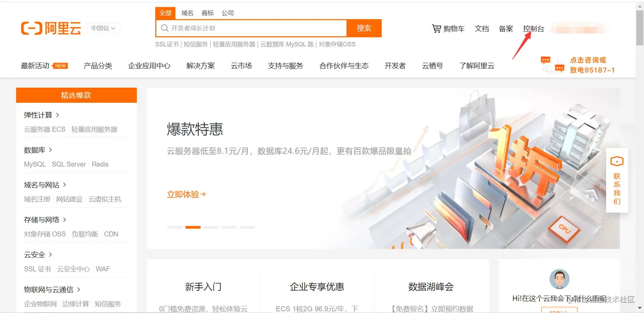This screenshot has height=313, width=644.
Task: Click the search input field
Action: click(x=251, y=28)
